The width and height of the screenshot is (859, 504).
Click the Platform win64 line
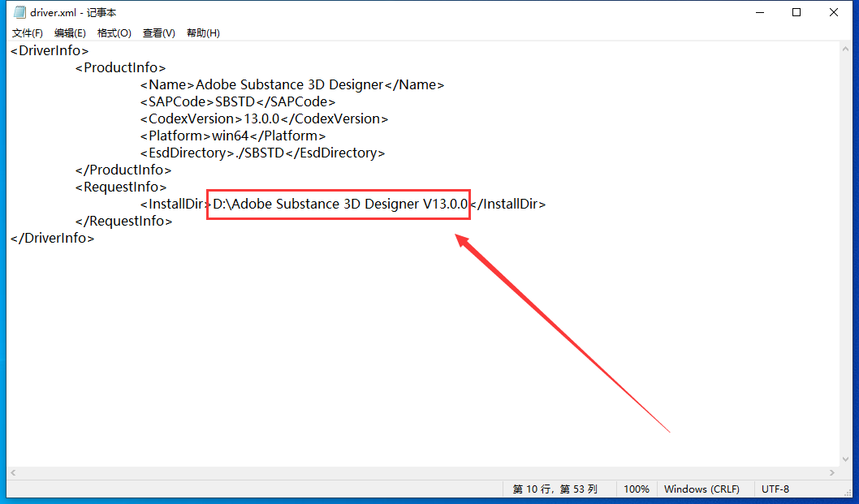point(233,136)
